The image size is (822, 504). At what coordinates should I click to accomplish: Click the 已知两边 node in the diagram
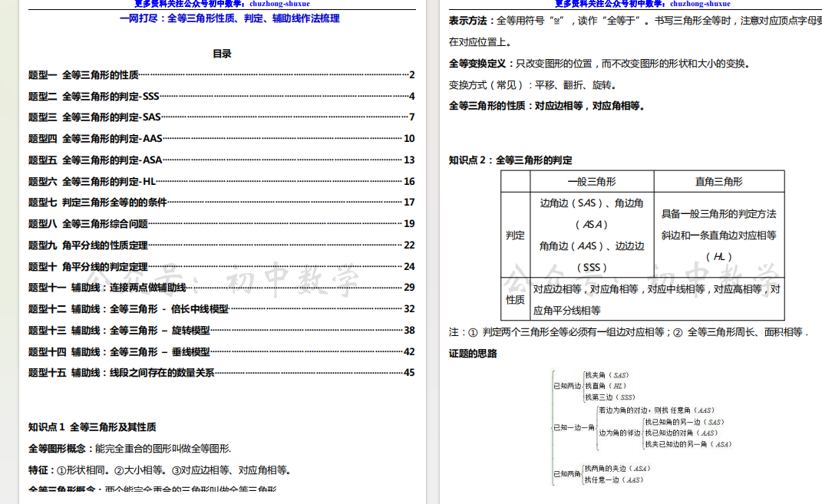coord(567,386)
